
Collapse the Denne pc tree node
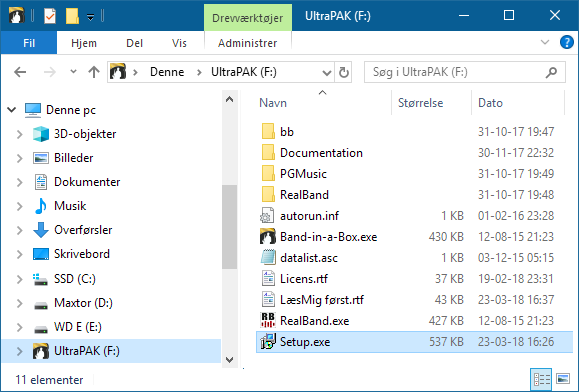point(12,110)
